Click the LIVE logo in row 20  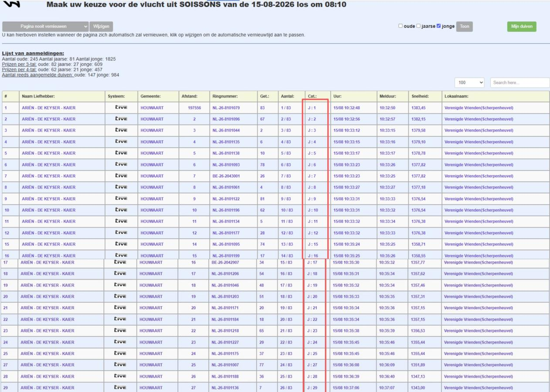tap(119, 297)
